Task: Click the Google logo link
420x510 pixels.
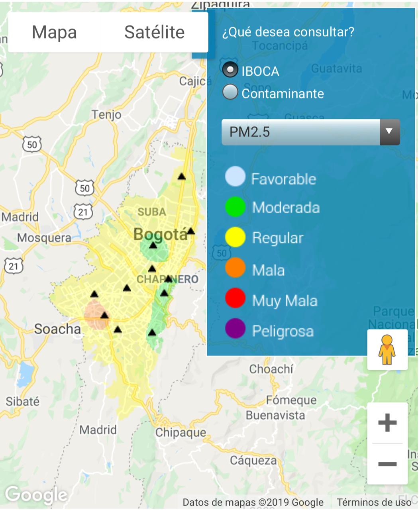Action: pos(36,495)
